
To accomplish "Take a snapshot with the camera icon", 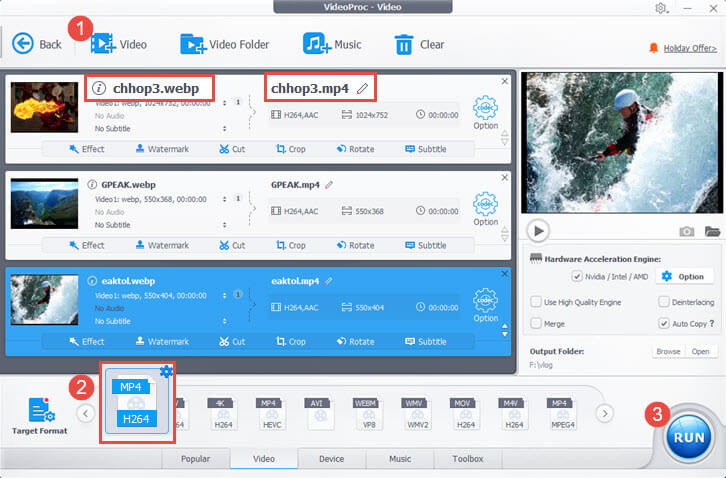I will point(687,231).
